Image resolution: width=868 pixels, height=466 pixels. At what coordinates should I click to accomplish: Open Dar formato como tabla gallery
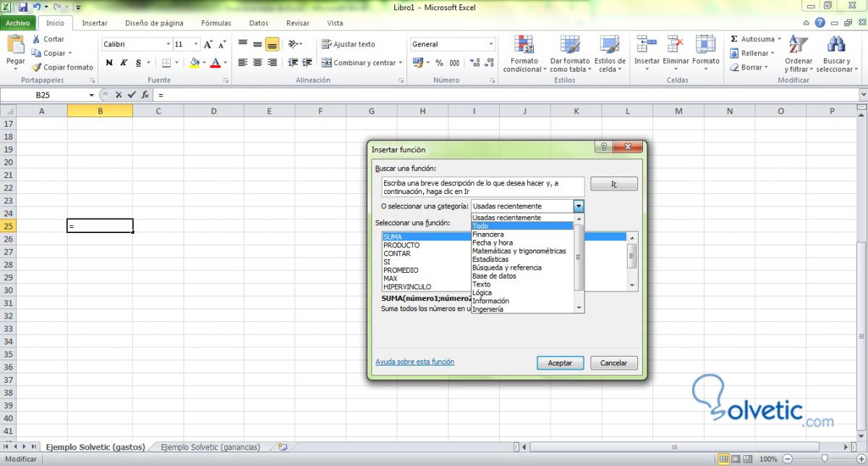coord(570,54)
